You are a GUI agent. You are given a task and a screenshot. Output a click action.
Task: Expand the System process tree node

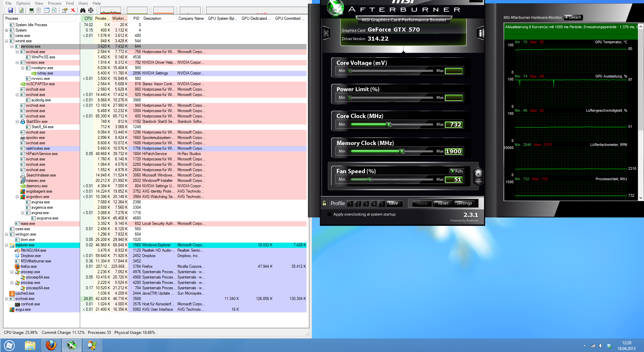pyautogui.click(x=6, y=30)
